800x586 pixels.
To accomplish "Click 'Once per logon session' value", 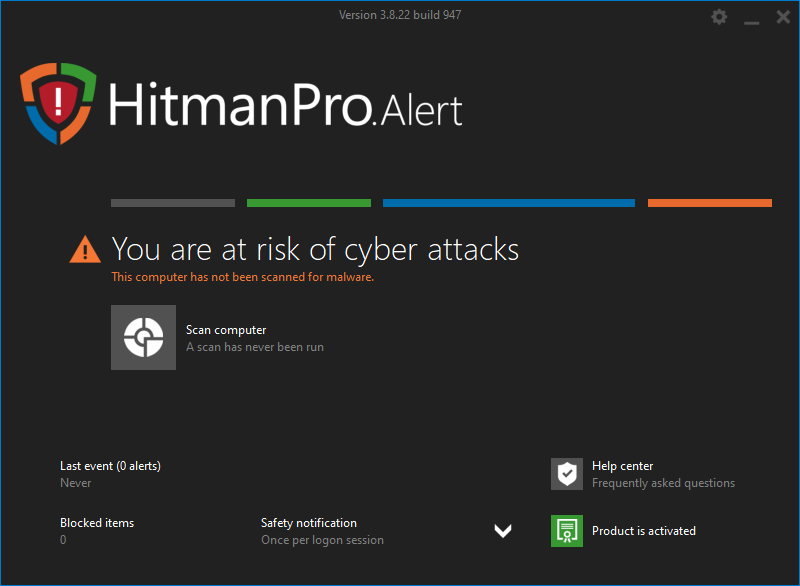I will pos(322,540).
